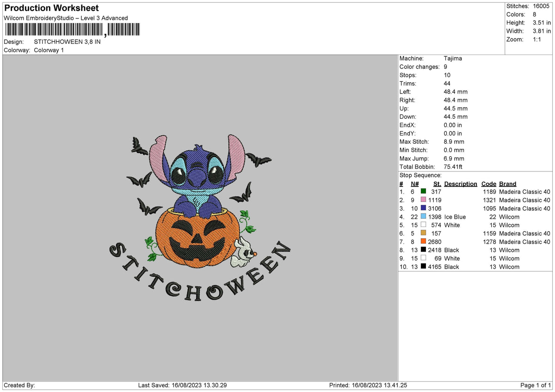This screenshot has height=392, width=555.
Task: Click the Wilcom EmbroideryStudio software line
Action: [x=66, y=18]
